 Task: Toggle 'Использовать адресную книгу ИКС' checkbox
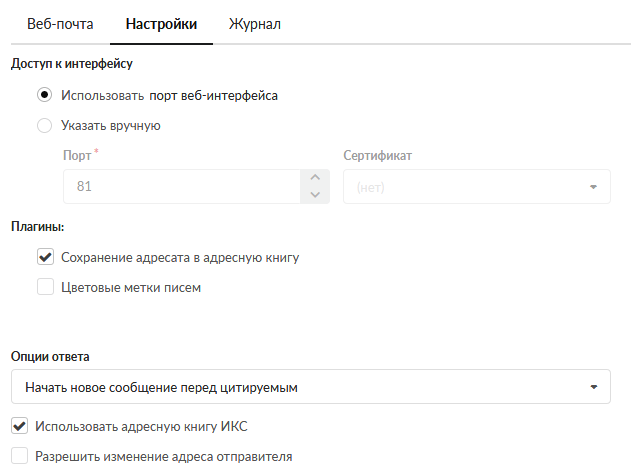[19, 426]
